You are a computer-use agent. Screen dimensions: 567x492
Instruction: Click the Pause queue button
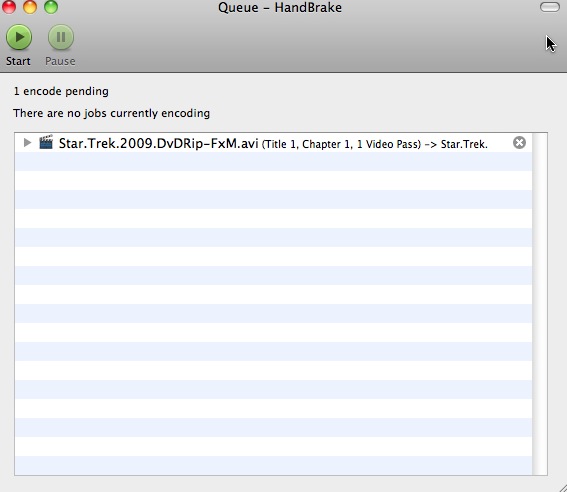click(61, 37)
